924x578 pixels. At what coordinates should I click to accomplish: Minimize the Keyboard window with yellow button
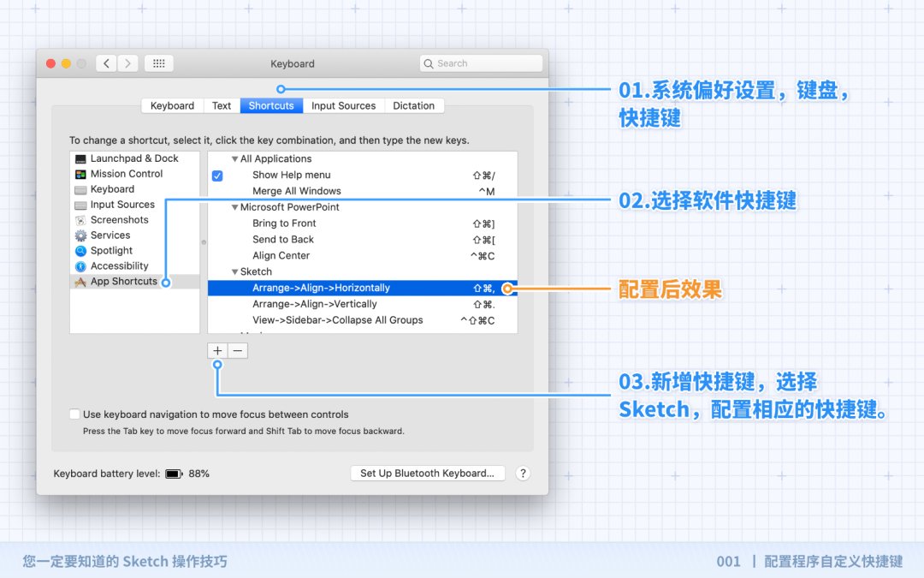(x=66, y=63)
